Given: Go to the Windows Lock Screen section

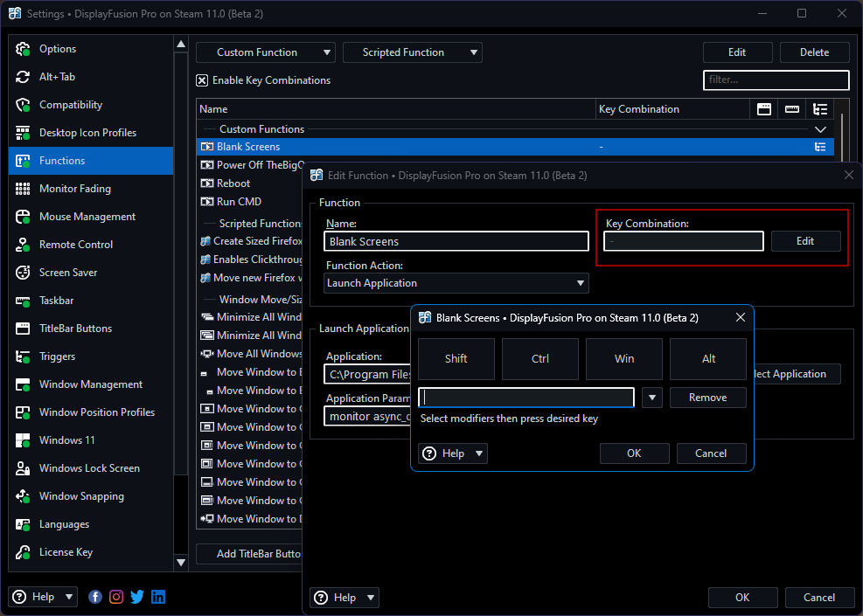Looking at the screenshot, I should [x=88, y=468].
